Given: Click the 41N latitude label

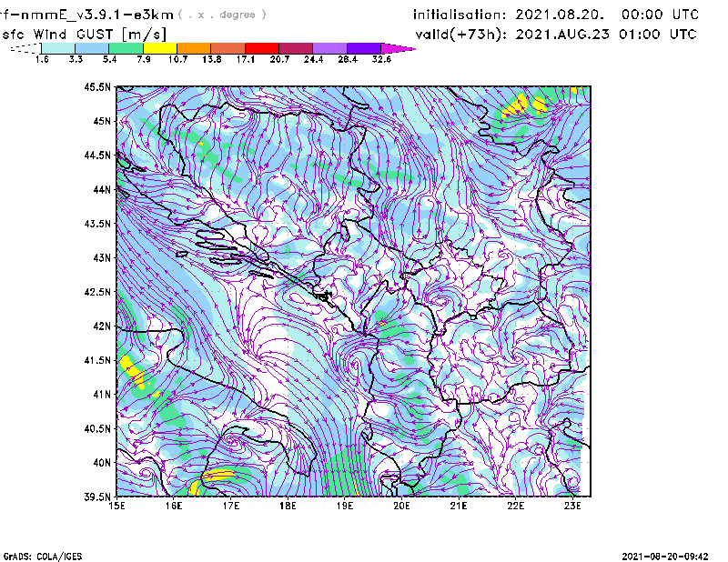Looking at the screenshot, I should point(102,395).
